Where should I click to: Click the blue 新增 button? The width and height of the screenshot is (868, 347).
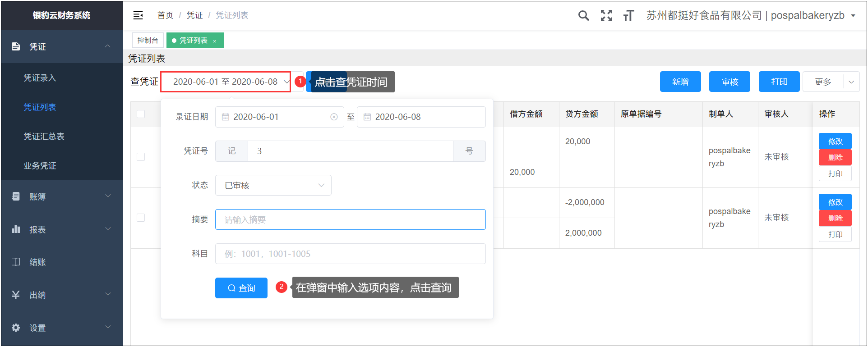680,82
